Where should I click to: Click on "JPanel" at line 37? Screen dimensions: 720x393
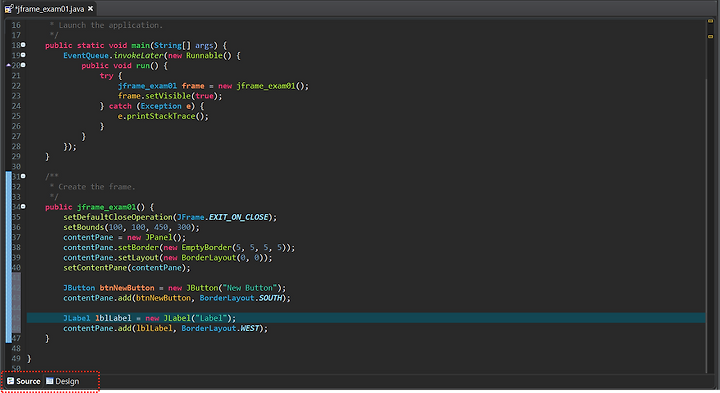tap(159, 237)
